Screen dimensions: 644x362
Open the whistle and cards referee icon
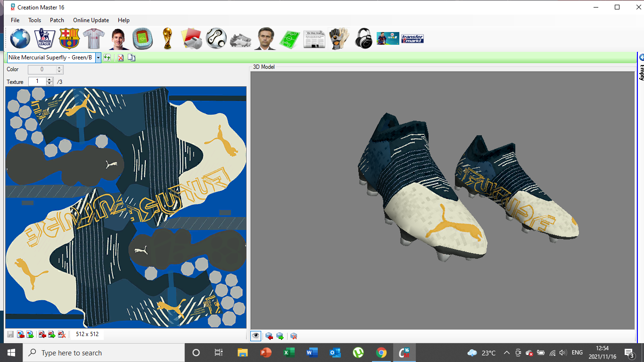191,39
